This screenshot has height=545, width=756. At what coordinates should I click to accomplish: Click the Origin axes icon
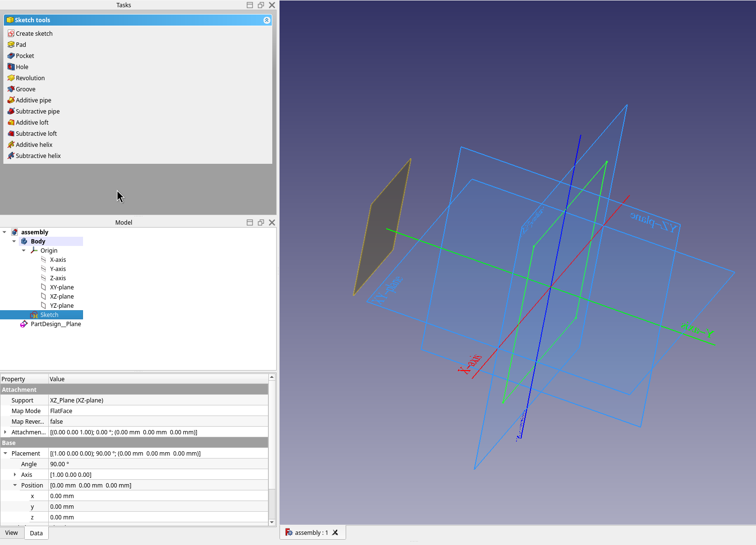pos(34,250)
